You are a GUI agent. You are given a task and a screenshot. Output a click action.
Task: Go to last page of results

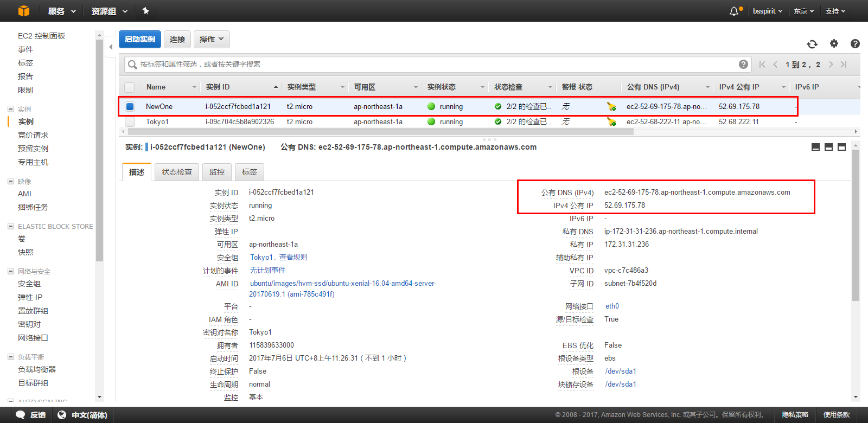pyautogui.click(x=844, y=64)
